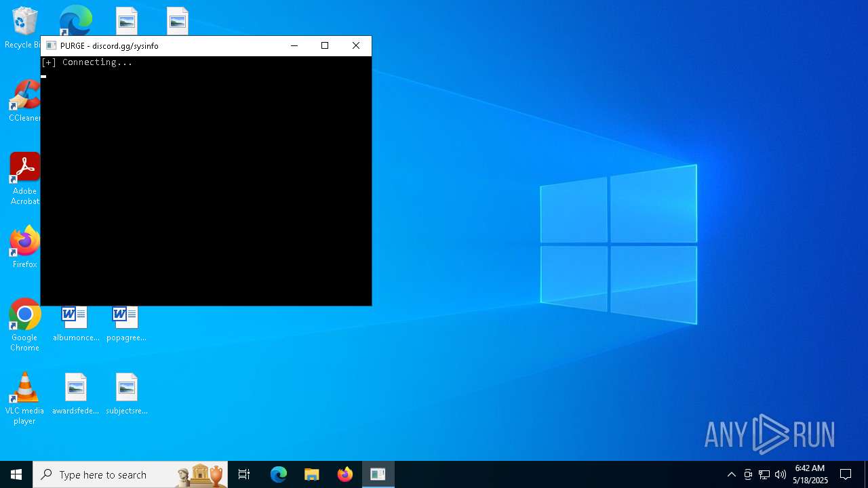Viewport: 868px width, 488px height.
Task: Select the Microsoft Edge desktop shortcut
Action: (75, 20)
